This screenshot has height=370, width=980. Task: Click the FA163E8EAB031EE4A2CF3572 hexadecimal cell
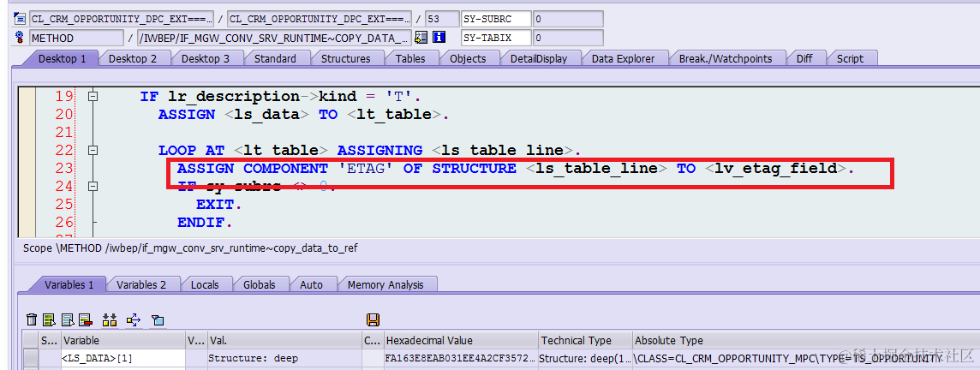461,359
